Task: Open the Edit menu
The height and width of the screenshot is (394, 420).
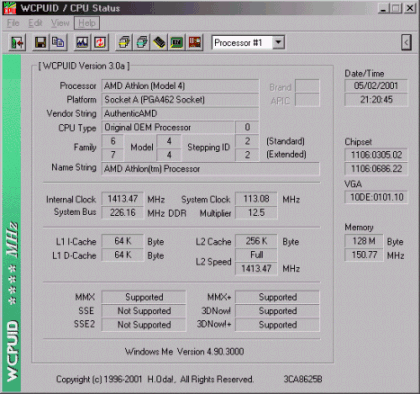Action: coord(35,23)
